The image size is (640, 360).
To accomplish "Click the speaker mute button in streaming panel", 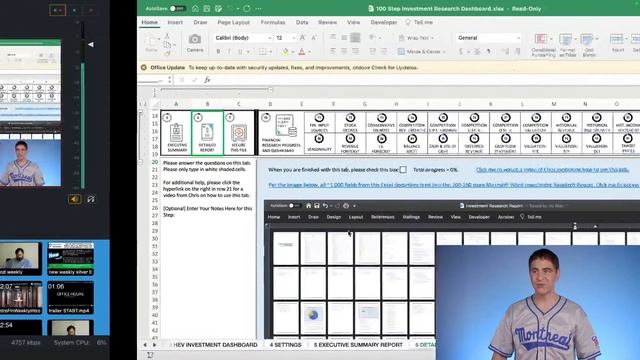I will pyautogui.click(x=74, y=199).
